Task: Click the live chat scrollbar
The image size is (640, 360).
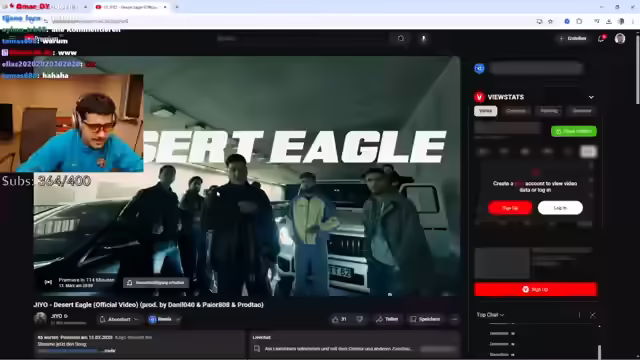Action: (599, 352)
